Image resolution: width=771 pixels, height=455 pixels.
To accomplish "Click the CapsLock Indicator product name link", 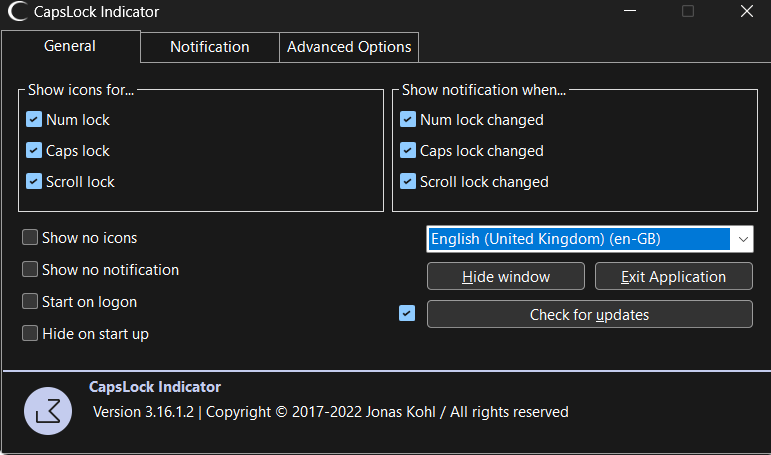I will 155,387.
